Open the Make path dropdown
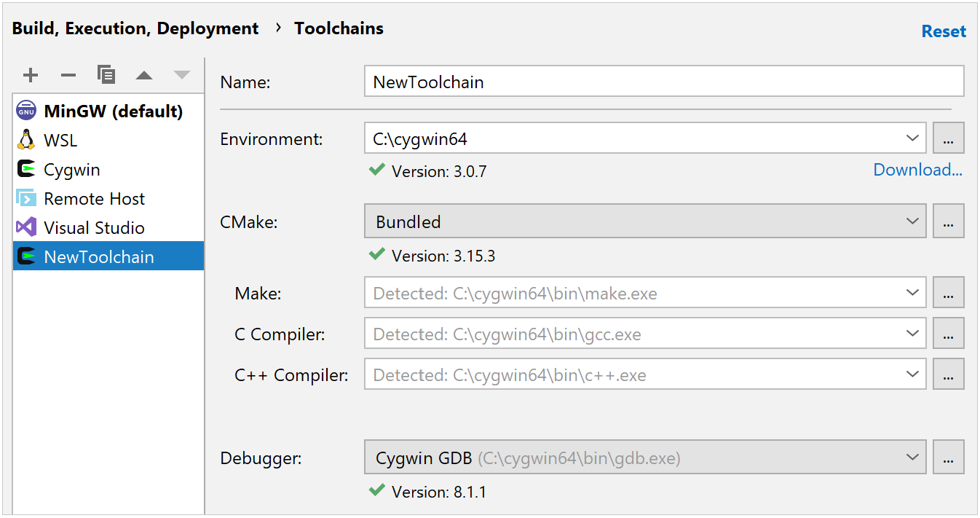This screenshot has width=980, height=518. click(x=912, y=293)
